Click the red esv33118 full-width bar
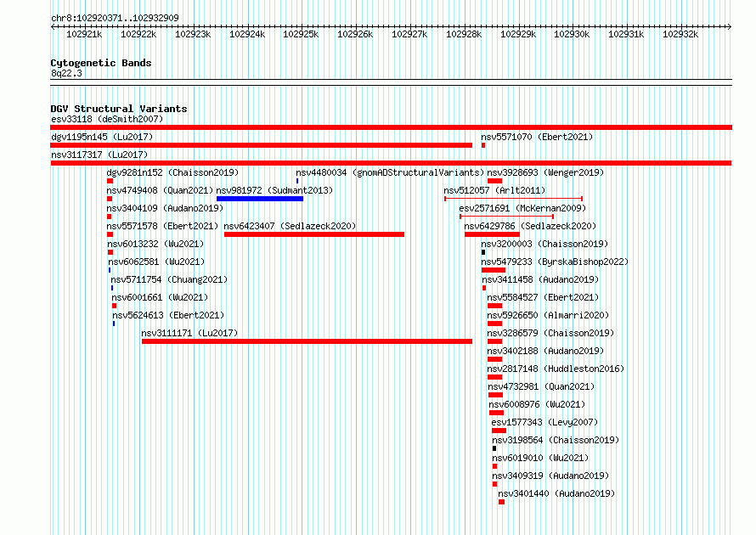 391,127
